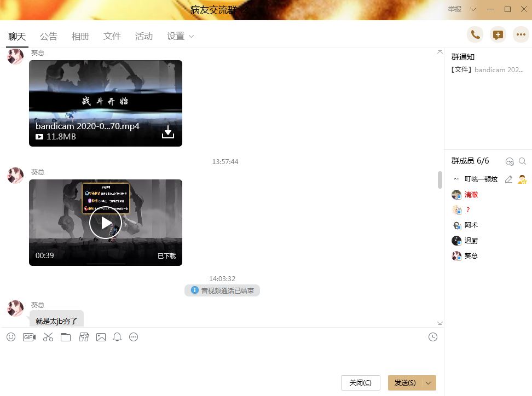Viewport: 532px width, 396px height.
Task: Click the chat scrollbar thumb
Action: click(440, 180)
